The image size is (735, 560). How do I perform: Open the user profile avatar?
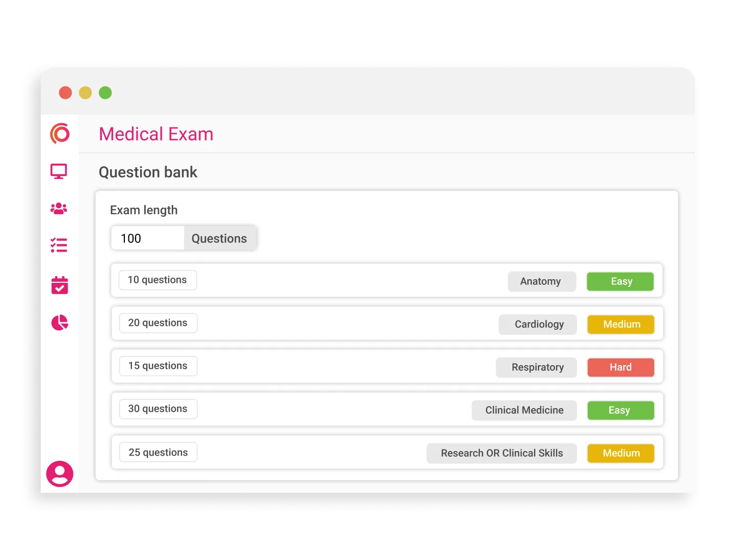tap(59, 474)
